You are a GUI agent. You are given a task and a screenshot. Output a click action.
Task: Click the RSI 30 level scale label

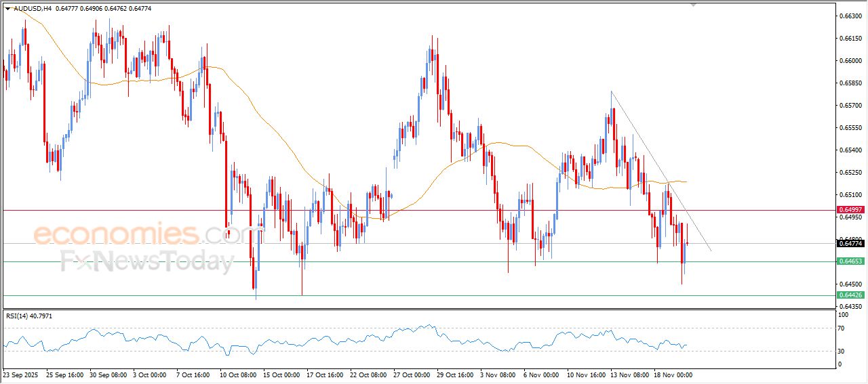point(843,351)
